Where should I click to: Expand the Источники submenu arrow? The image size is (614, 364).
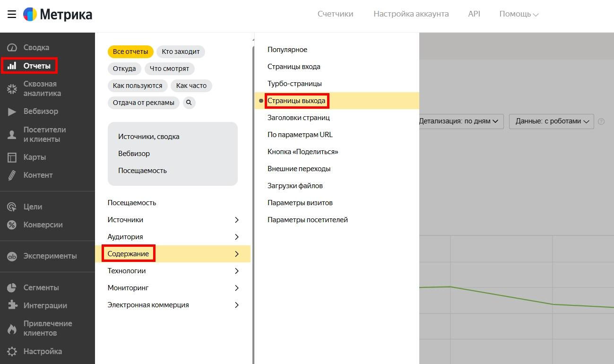click(237, 220)
